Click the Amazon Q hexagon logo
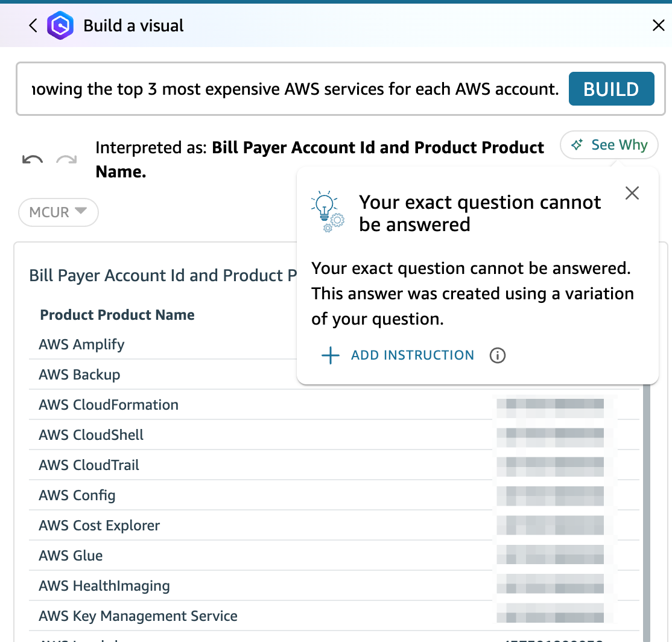The width and height of the screenshot is (672, 642). pos(60,26)
